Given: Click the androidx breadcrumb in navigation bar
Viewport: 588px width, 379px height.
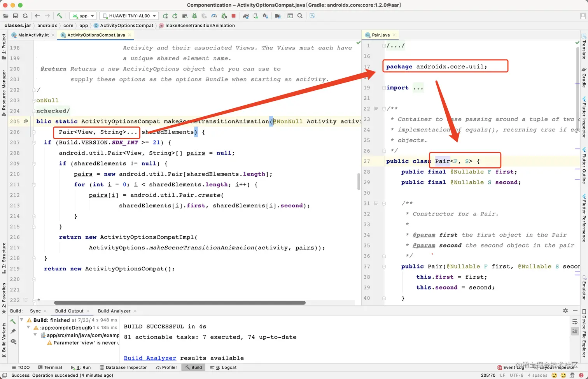Looking at the screenshot, I should [47, 25].
